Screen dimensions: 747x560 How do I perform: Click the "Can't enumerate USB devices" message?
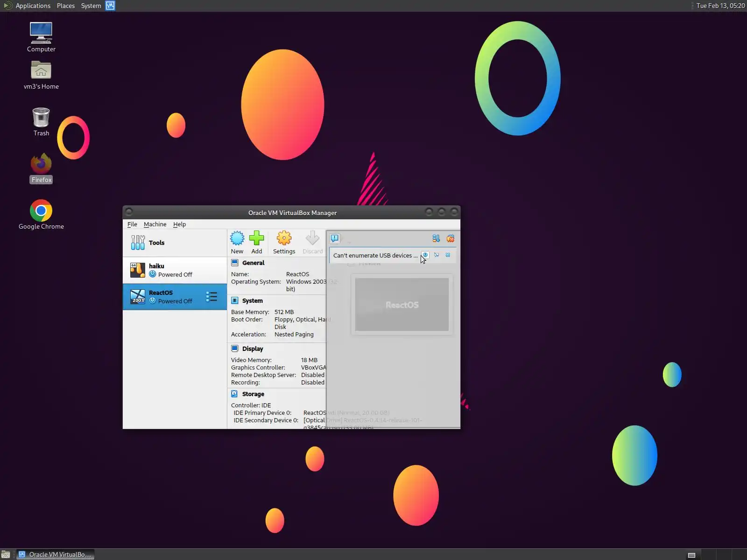(375, 255)
